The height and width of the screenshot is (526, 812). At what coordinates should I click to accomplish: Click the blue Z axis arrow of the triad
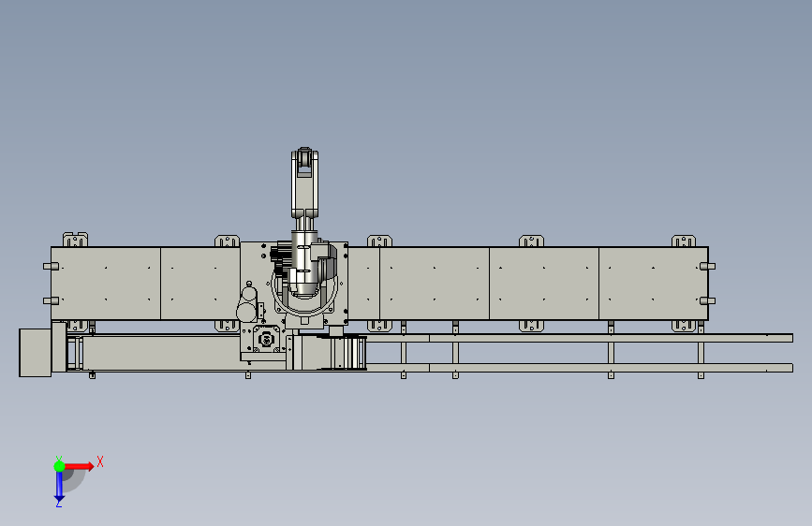(59, 487)
